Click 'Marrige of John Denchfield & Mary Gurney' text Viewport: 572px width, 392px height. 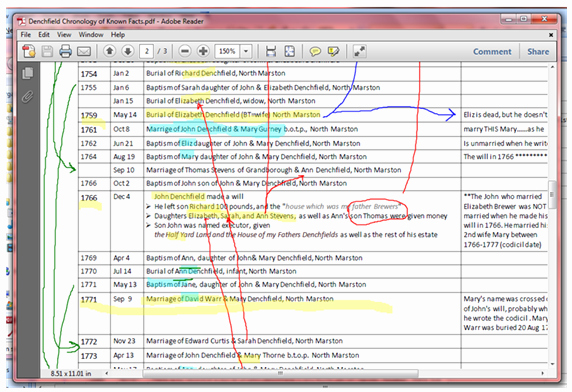pyautogui.click(x=214, y=129)
